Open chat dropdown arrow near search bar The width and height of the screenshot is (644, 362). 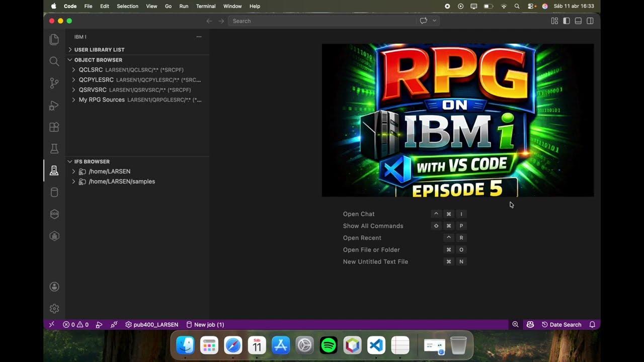coord(434,21)
